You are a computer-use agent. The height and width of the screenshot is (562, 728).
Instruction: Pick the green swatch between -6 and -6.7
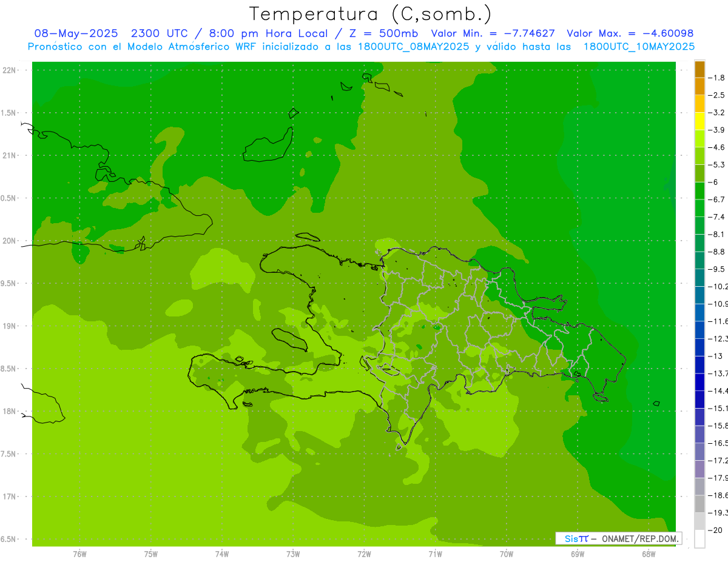pos(699,191)
